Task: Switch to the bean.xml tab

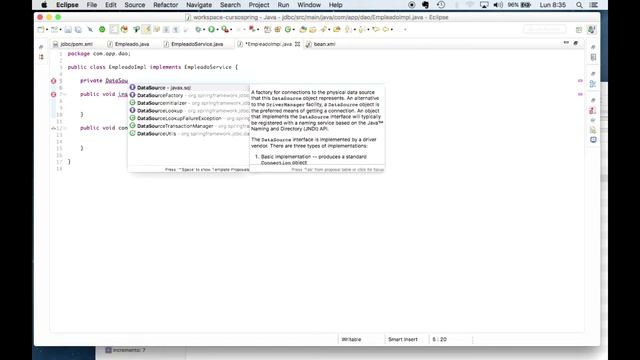Action: click(x=321, y=44)
